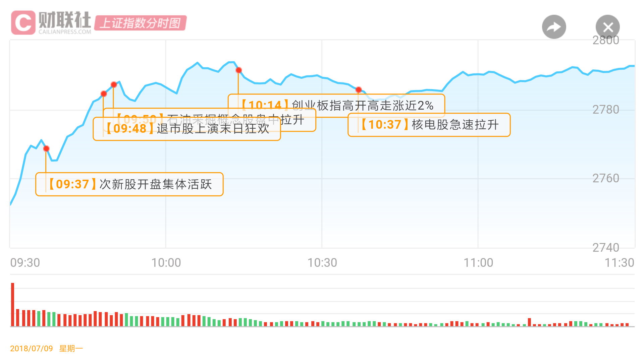This screenshot has height=362, width=644.
Task: Click the 2018/07/09 date label
Action: (x=32, y=349)
